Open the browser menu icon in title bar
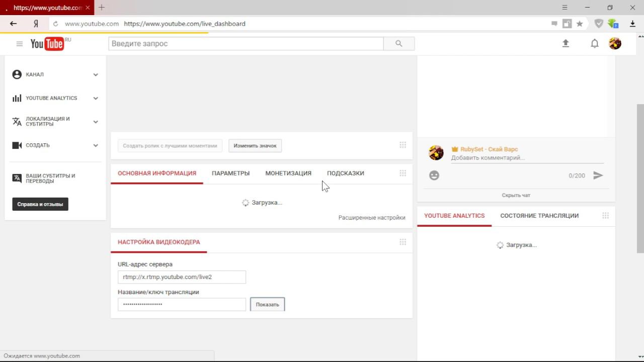 coord(565,8)
